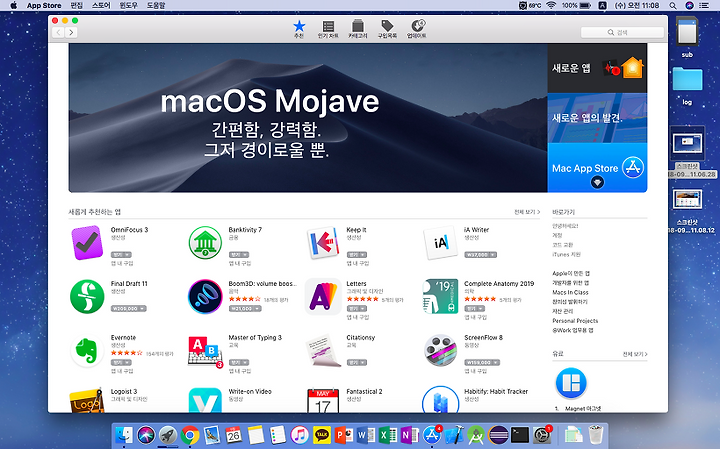Screen dimensions: 720x449
Task: Click the OmniFocus 3 app icon
Action: pyautogui.click(x=87, y=242)
